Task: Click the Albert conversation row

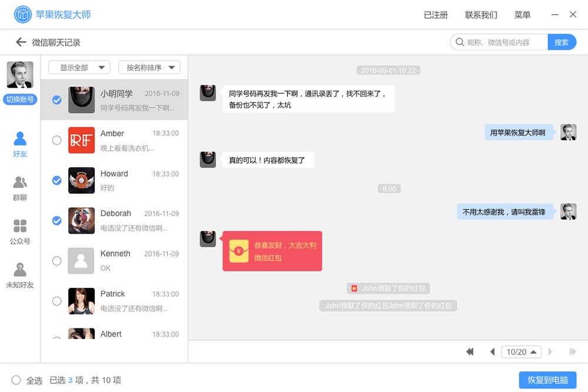Action: [115, 333]
